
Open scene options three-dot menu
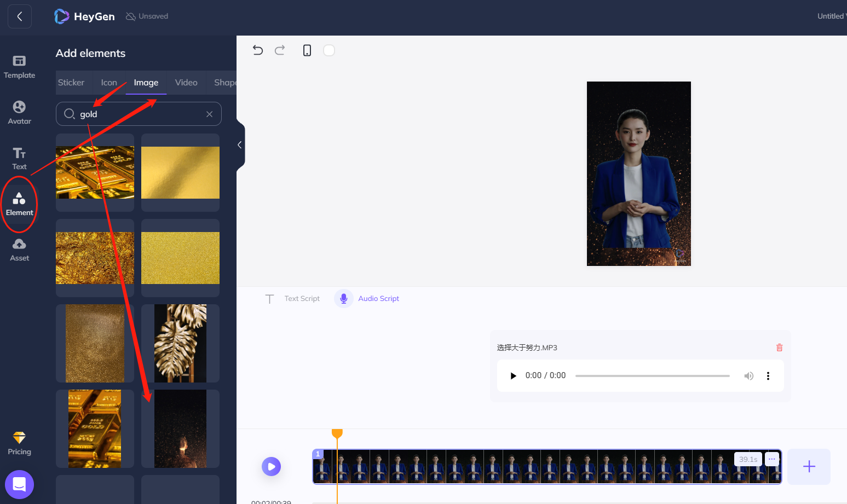(772, 459)
